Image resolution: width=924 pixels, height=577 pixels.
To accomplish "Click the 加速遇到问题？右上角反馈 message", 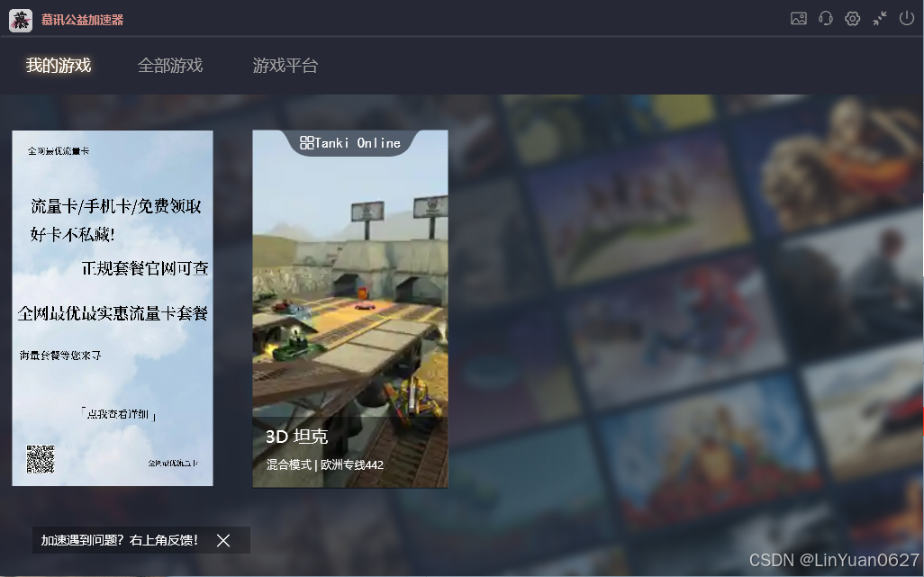I will pyautogui.click(x=120, y=540).
